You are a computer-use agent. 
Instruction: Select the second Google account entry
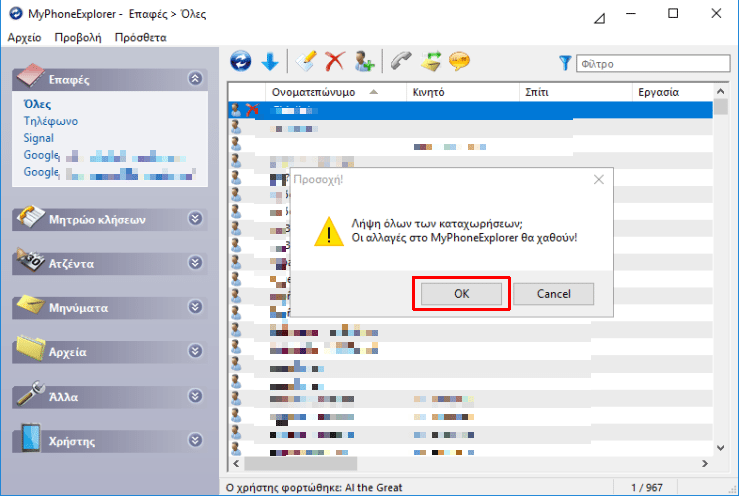pos(109,172)
